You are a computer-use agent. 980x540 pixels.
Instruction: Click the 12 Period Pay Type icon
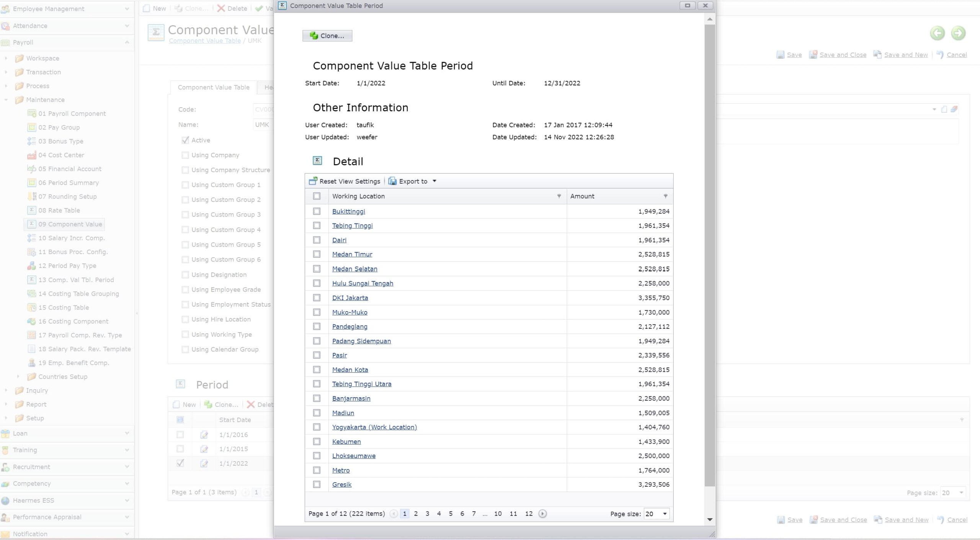click(x=32, y=266)
